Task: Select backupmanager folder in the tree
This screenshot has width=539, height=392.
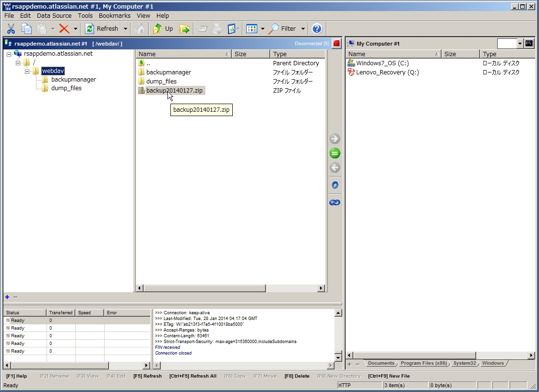Action: click(x=73, y=80)
